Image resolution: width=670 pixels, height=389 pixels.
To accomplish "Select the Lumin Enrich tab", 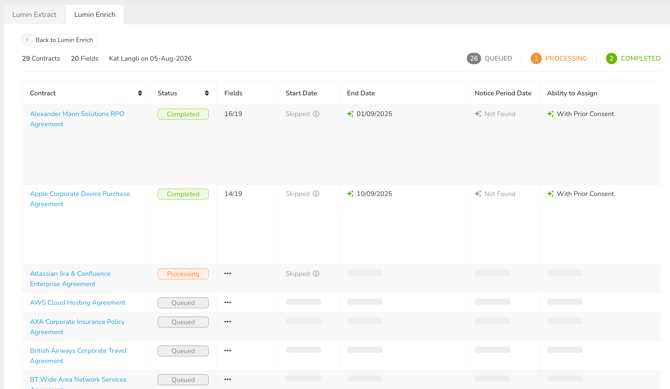I will [x=94, y=15].
